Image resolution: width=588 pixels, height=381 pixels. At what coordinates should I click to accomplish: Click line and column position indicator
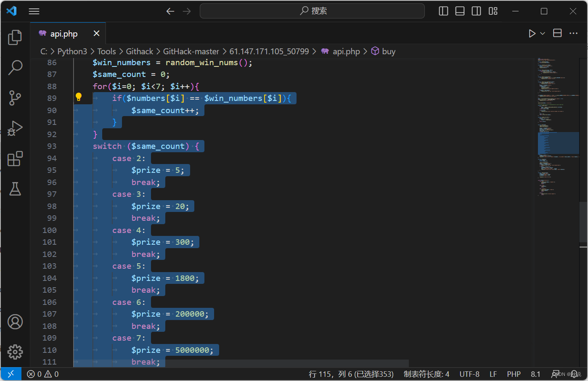point(351,374)
